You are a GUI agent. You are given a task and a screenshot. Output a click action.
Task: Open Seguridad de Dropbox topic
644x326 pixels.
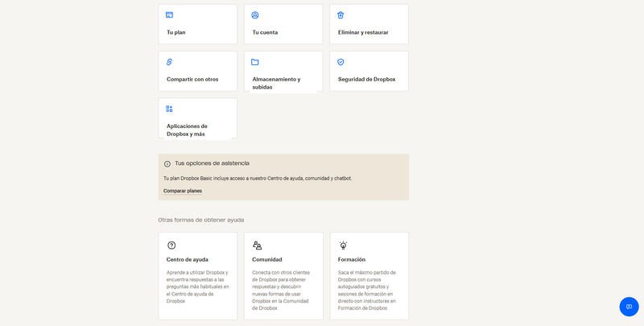pos(366,79)
